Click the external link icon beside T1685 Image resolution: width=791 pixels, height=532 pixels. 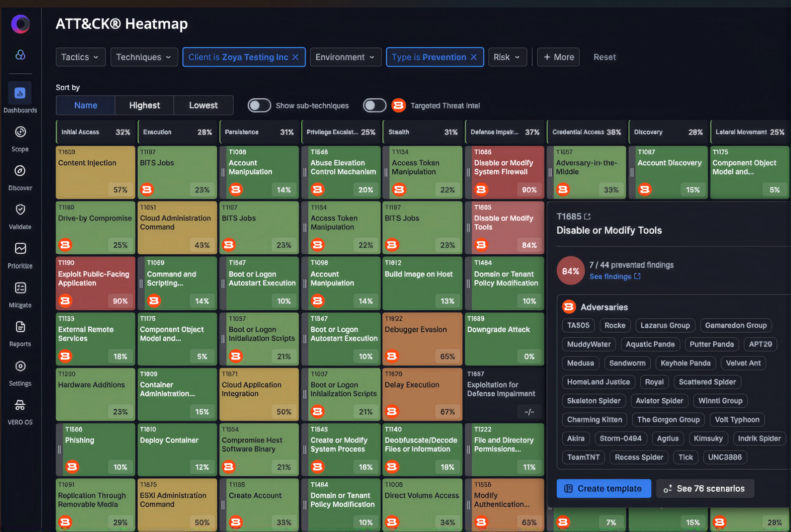point(587,216)
